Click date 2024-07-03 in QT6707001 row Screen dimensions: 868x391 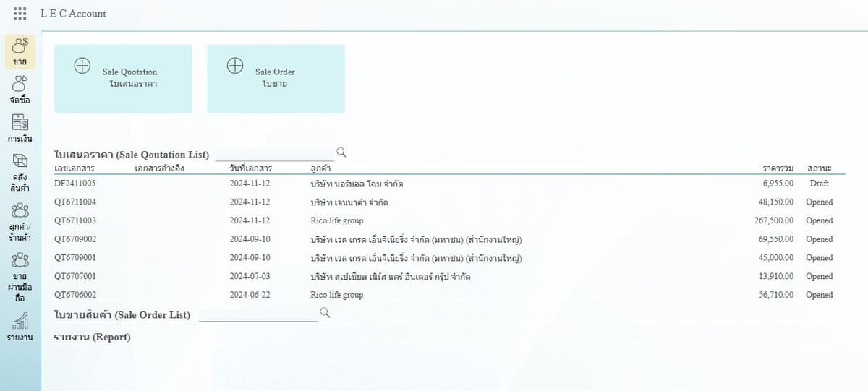pyautogui.click(x=250, y=276)
